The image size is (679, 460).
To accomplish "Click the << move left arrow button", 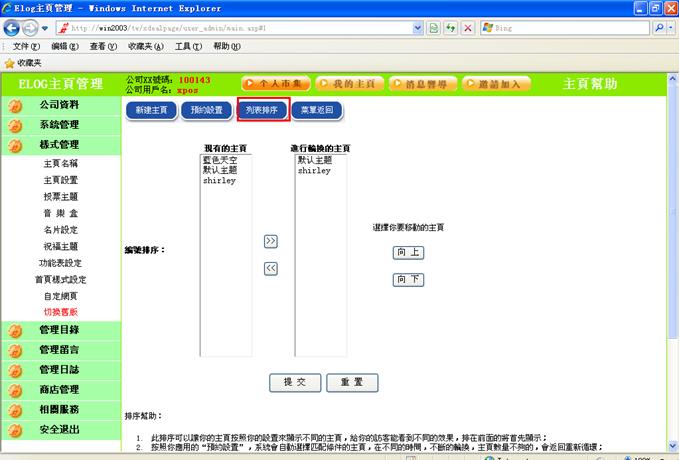I will coord(270,268).
